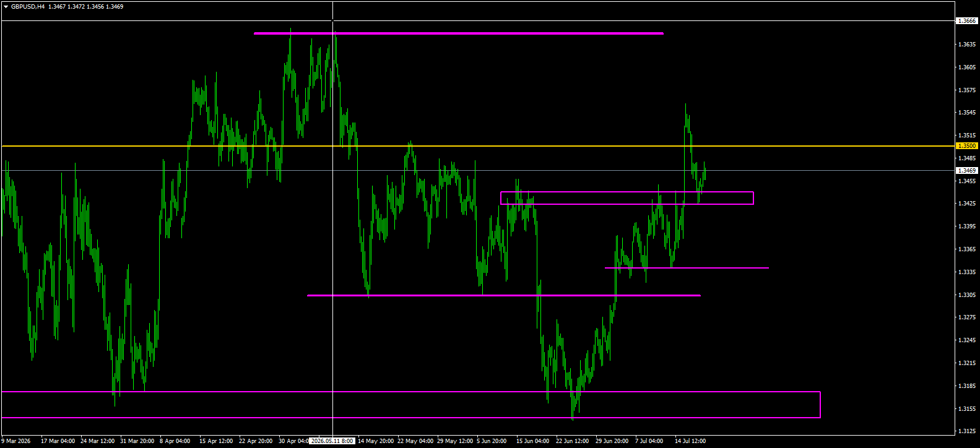Click the 1.3155 price axis label

click(x=967, y=409)
